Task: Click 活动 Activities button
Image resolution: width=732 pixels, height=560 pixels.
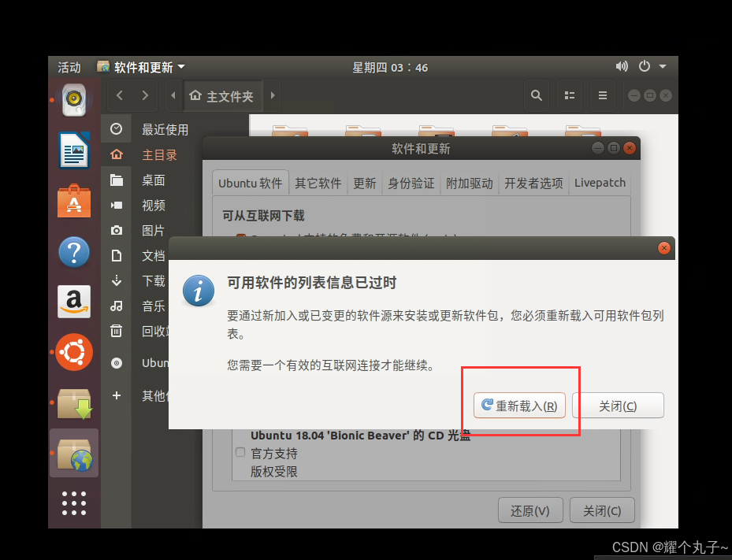Action: click(x=69, y=67)
